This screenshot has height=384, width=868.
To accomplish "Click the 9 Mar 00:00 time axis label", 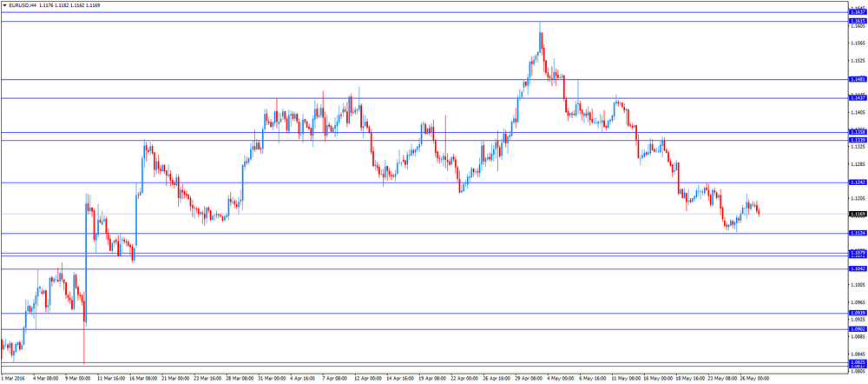I will (x=77, y=379).
